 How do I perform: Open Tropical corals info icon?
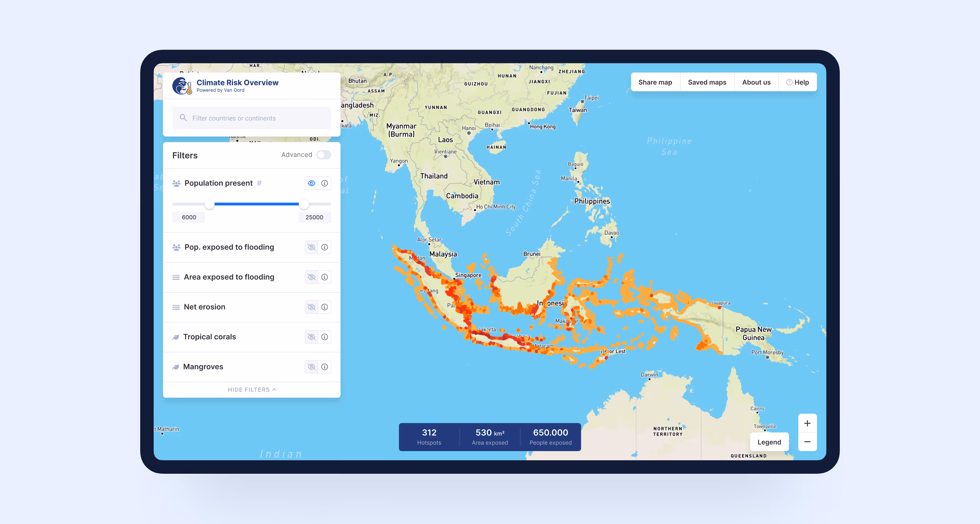pos(324,337)
